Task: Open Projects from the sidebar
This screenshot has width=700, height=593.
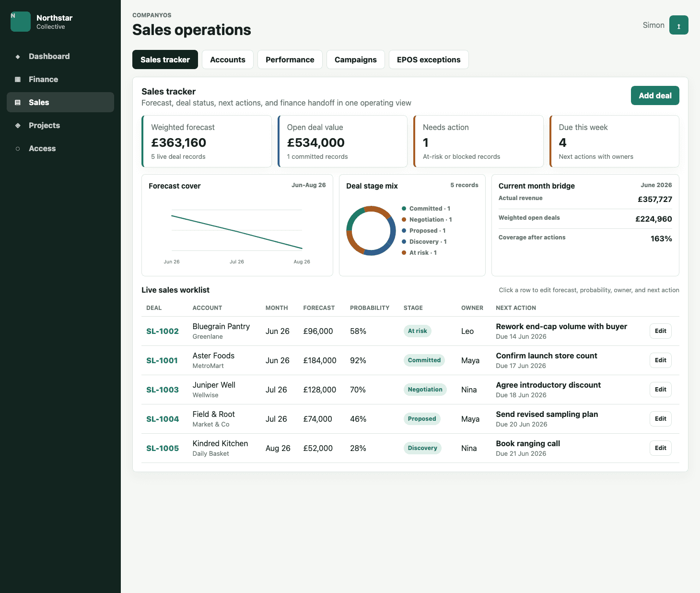Action: [60, 125]
